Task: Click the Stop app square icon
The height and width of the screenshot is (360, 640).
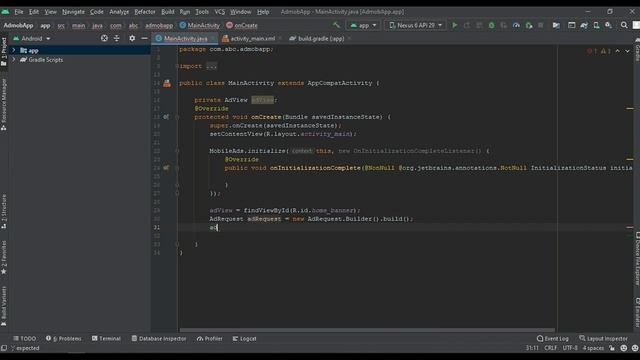Action: pyautogui.click(x=541, y=25)
